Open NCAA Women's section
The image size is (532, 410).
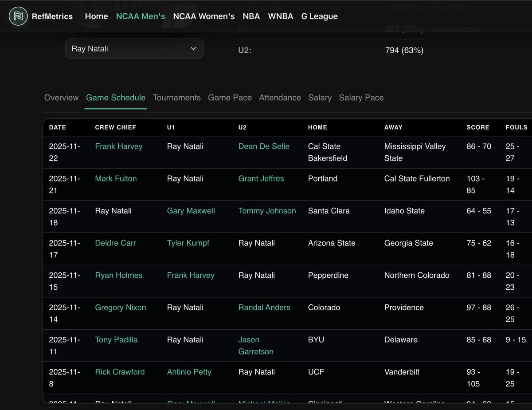204,16
